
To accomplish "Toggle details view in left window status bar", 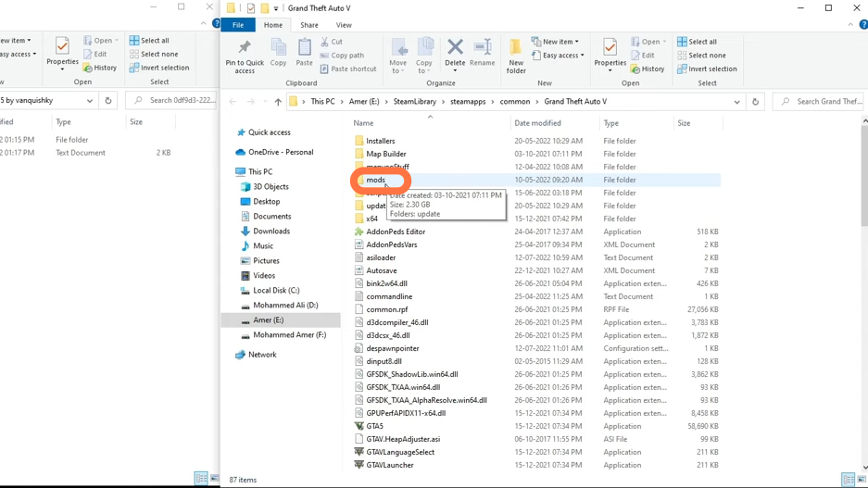I will click(202, 478).
